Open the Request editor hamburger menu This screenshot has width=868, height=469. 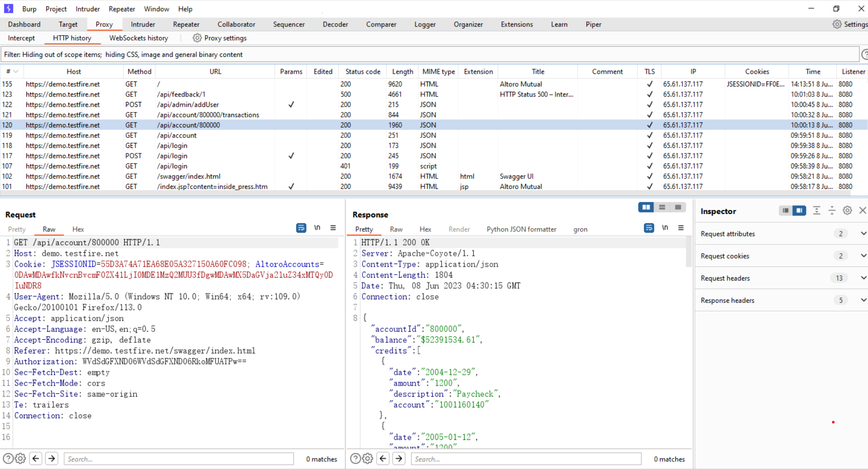click(x=334, y=228)
